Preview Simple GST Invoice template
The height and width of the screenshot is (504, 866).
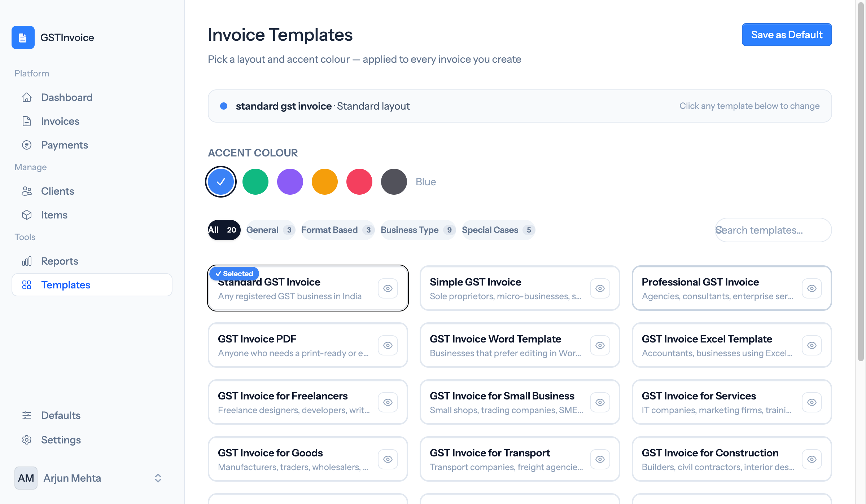[x=600, y=288]
